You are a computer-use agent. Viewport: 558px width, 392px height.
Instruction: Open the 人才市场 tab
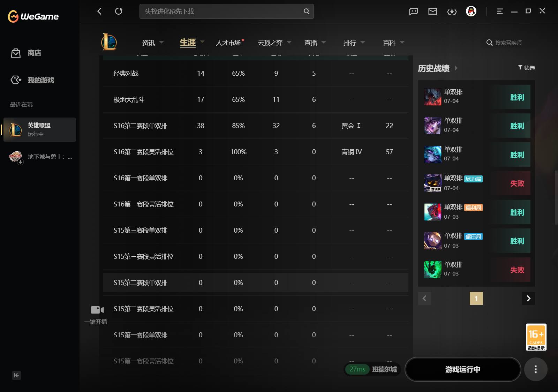tap(228, 43)
